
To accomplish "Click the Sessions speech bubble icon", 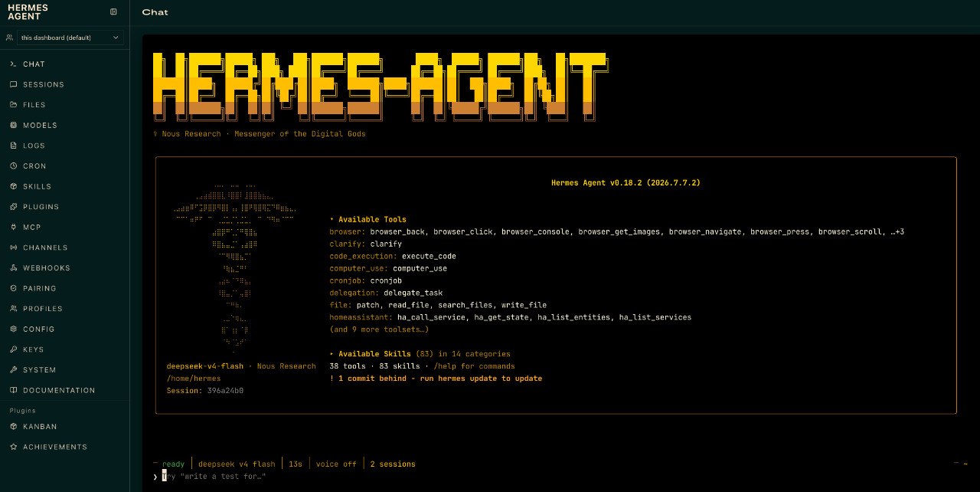I will click(13, 84).
